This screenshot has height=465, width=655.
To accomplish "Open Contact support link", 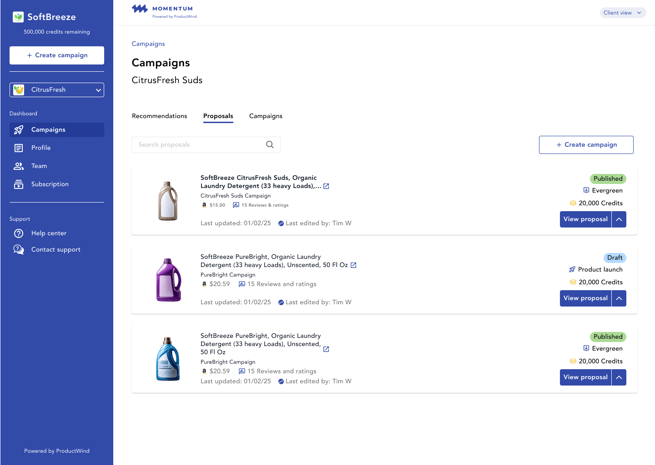I will (56, 249).
